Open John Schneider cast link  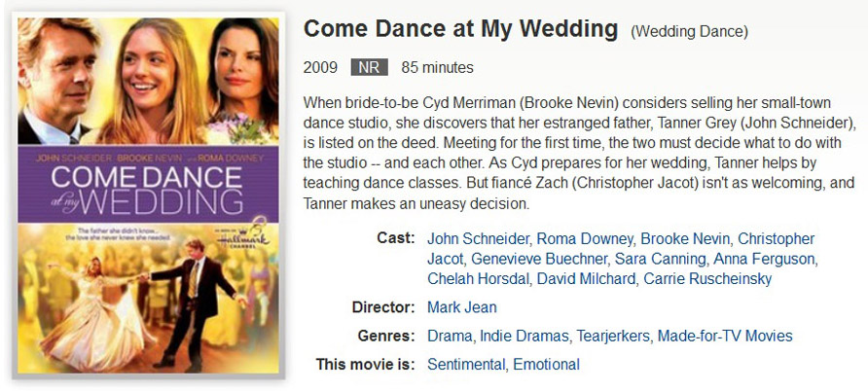click(x=479, y=238)
